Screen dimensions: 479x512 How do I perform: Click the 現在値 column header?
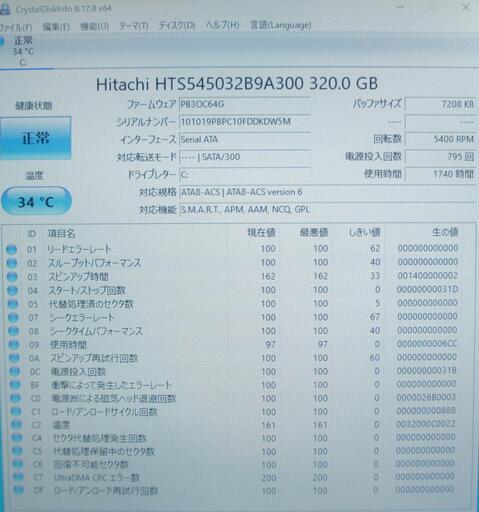click(261, 233)
